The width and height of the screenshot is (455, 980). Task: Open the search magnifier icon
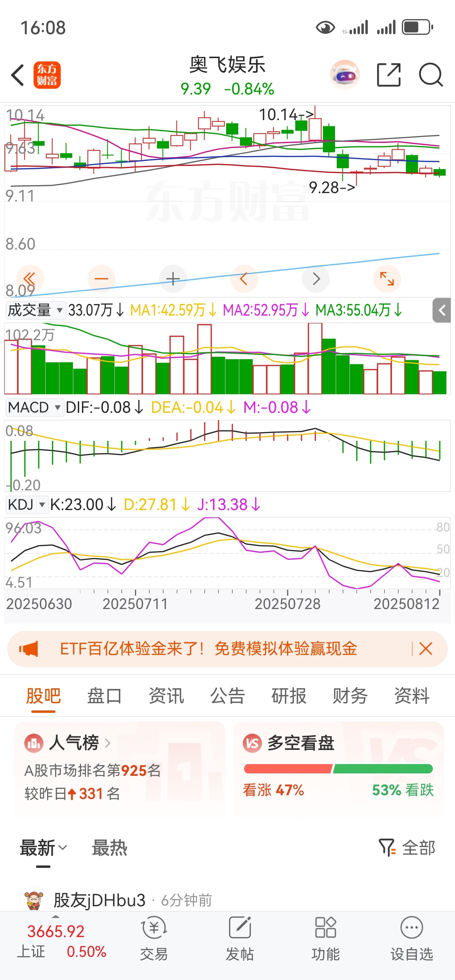pos(431,75)
